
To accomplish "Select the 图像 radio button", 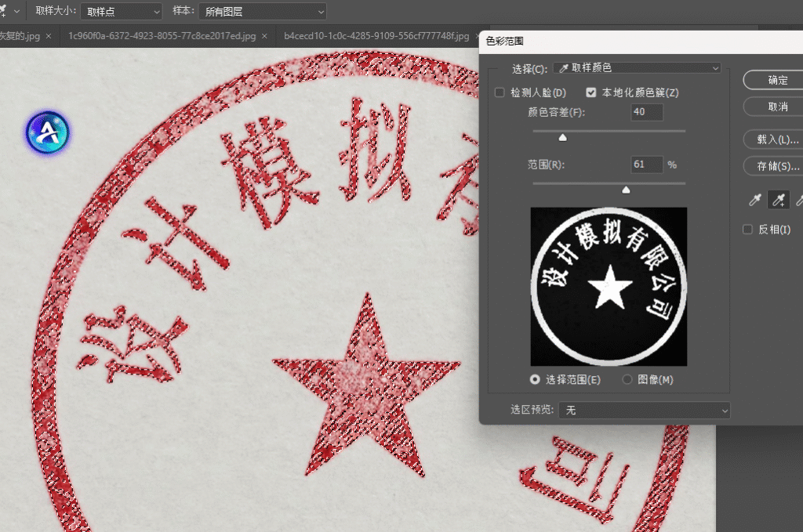I will [627, 379].
